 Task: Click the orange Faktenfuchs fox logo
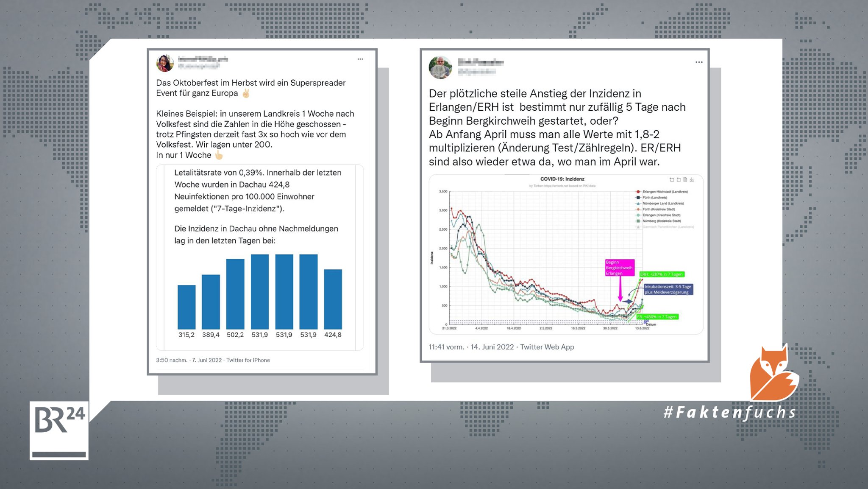tap(774, 373)
